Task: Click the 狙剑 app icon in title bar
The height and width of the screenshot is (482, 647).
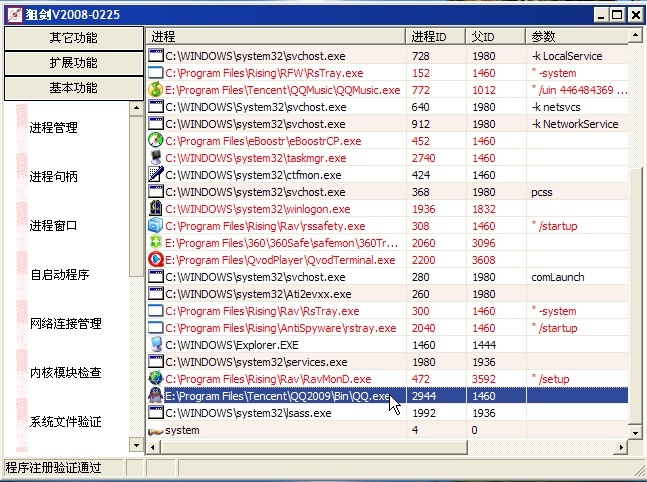Action: [x=14, y=15]
